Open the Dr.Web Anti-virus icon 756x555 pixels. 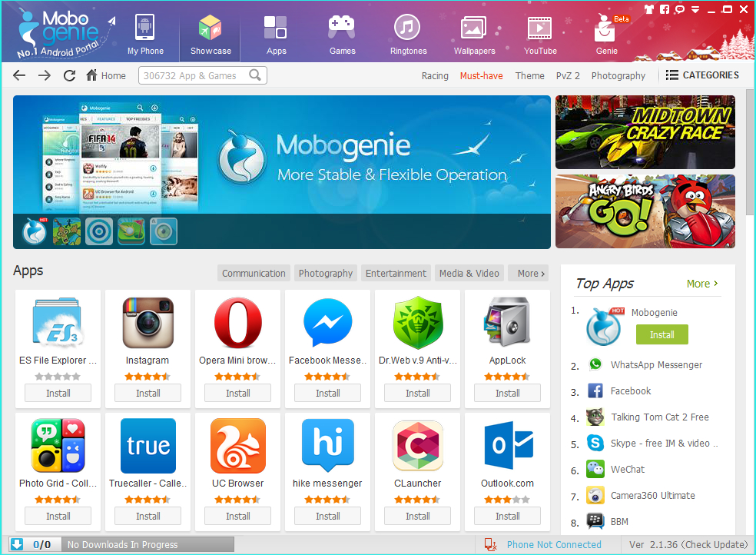[x=417, y=322]
